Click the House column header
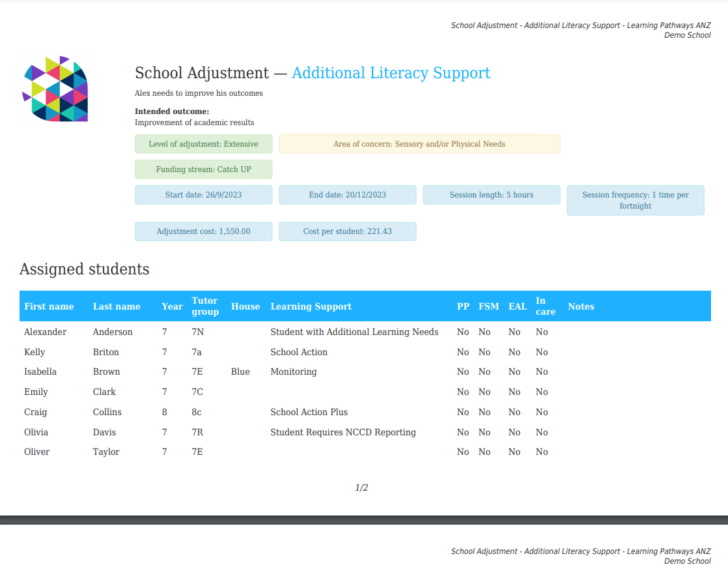Viewport: 728px width, 567px height. click(245, 306)
